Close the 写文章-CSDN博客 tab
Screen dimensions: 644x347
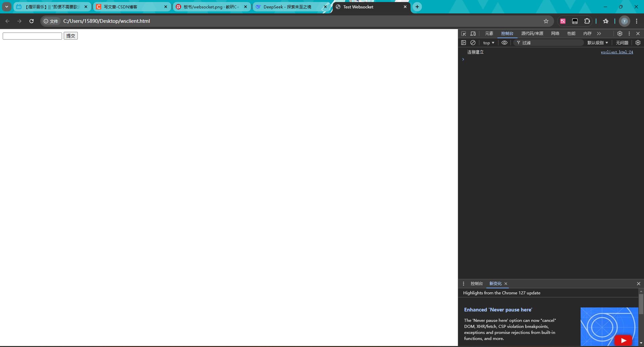(x=166, y=7)
